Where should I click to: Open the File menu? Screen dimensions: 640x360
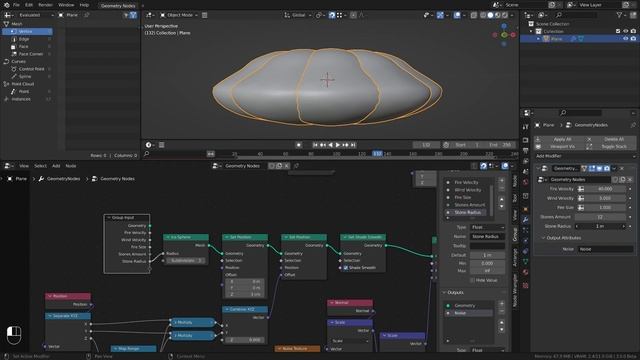[16, 5]
